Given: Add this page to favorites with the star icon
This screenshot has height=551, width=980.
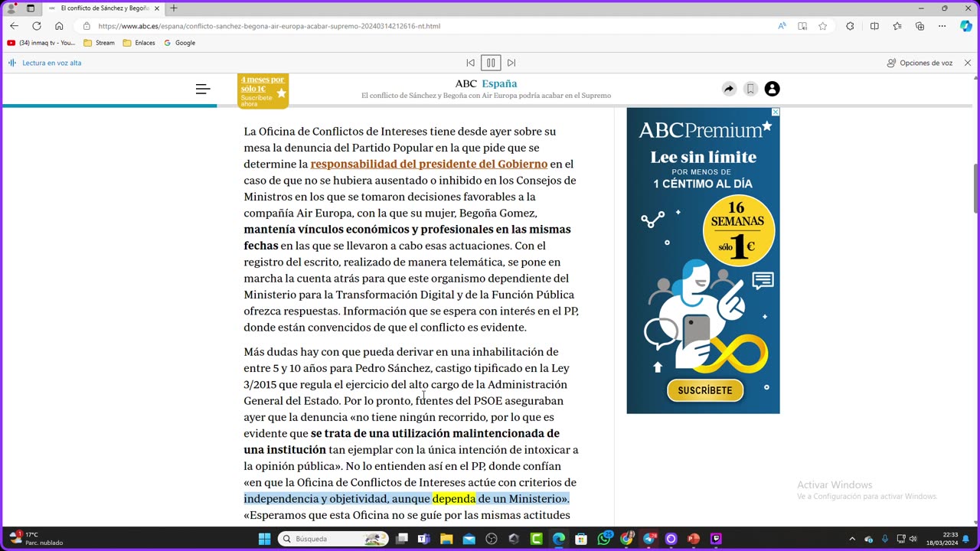Looking at the screenshot, I should click(823, 26).
